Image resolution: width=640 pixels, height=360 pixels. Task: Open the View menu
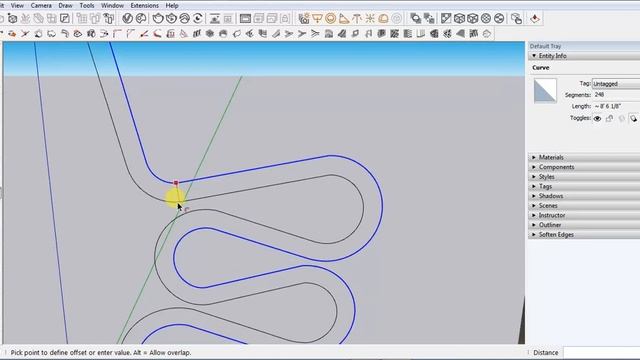click(x=17, y=6)
